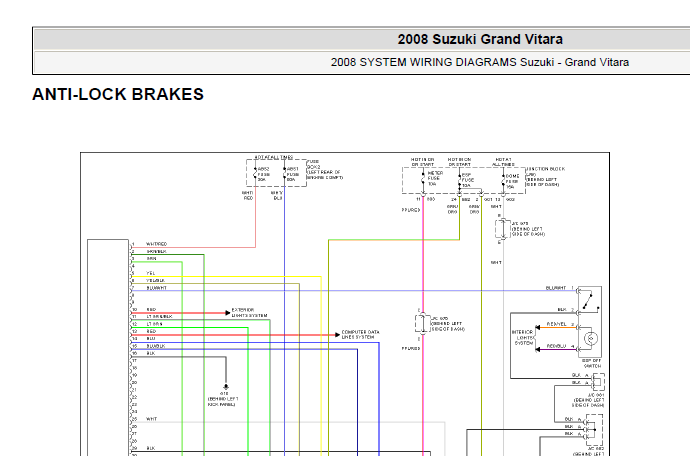Viewport: 690px width, 456px height.
Task: Click the orange arrowhead on RED/YEL wire
Action: tap(538, 327)
